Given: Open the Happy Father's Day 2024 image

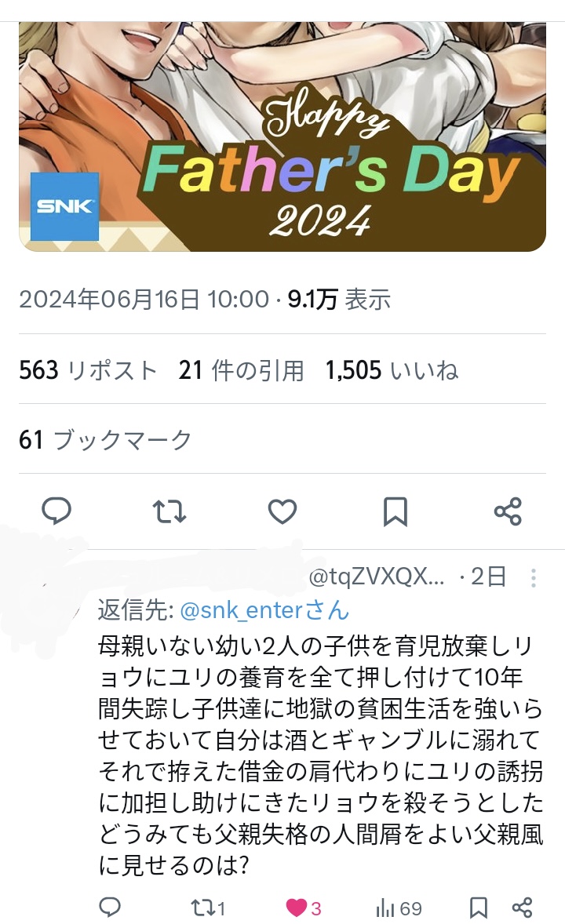Looking at the screenshot, I should (x=282, y=136).
